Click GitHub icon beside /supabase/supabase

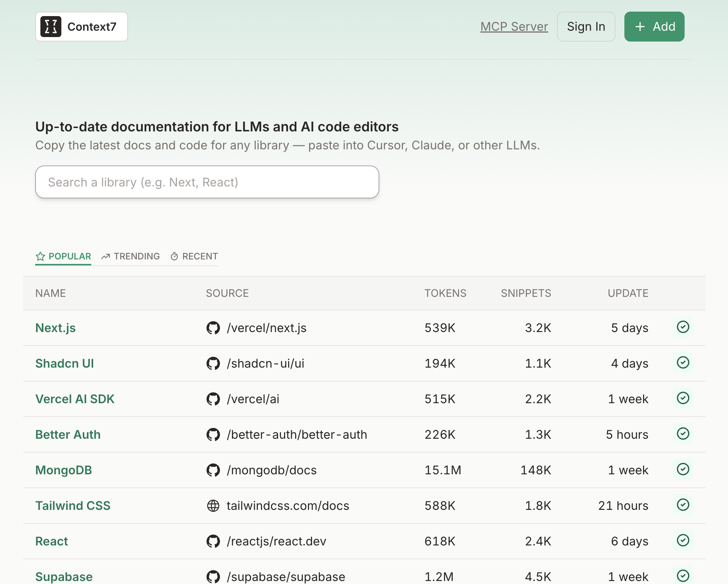[x=213, y=577]
